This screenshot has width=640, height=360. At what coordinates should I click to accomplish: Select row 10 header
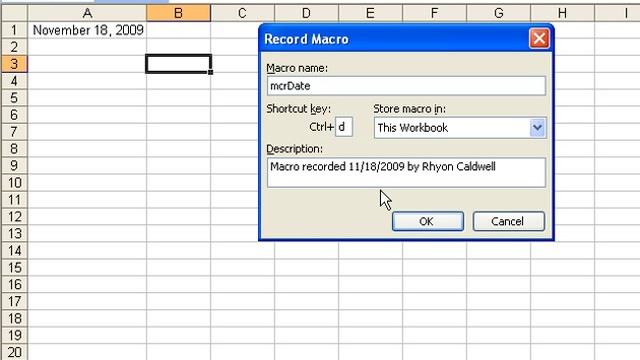[14, 182]
